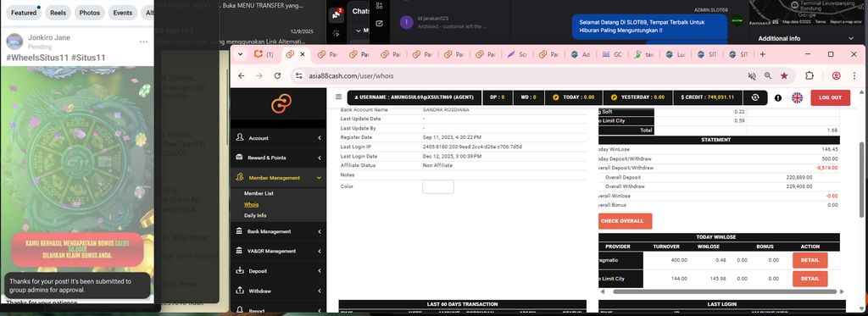Switch to the 'Scr' browser tab
Screen dimensions: 868x316
coord(518,54)
